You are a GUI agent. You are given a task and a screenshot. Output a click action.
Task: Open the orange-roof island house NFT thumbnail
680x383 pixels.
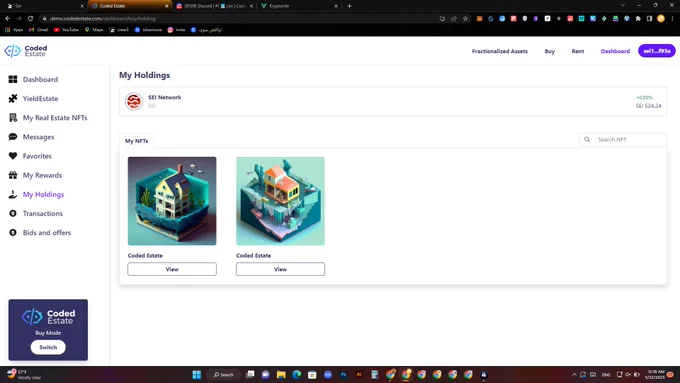point(280,201)
